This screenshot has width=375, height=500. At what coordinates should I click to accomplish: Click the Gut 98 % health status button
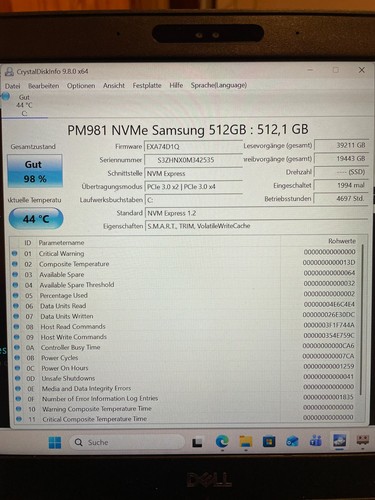(35, 171)
